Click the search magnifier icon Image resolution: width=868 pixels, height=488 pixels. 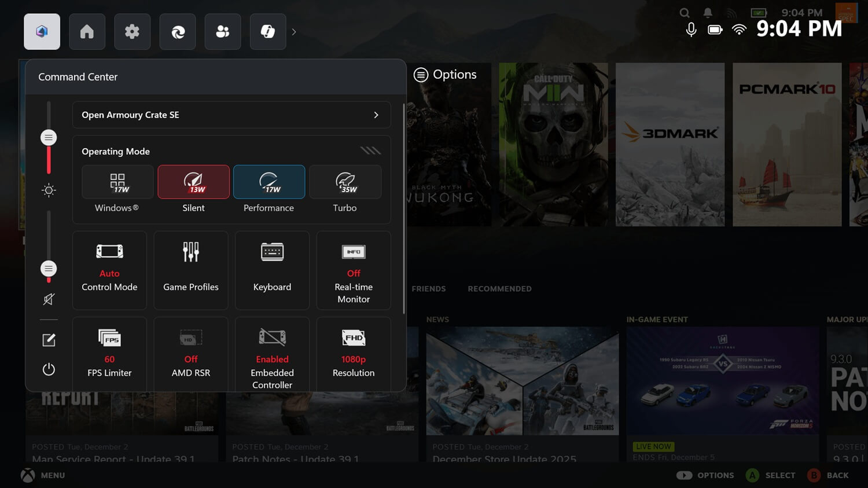[685, 13]
